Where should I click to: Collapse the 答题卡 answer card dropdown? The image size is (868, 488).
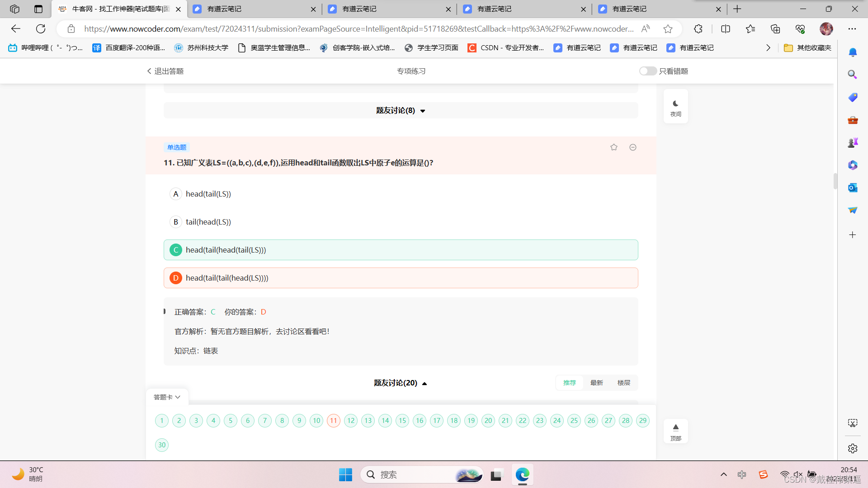coord(167,397)
